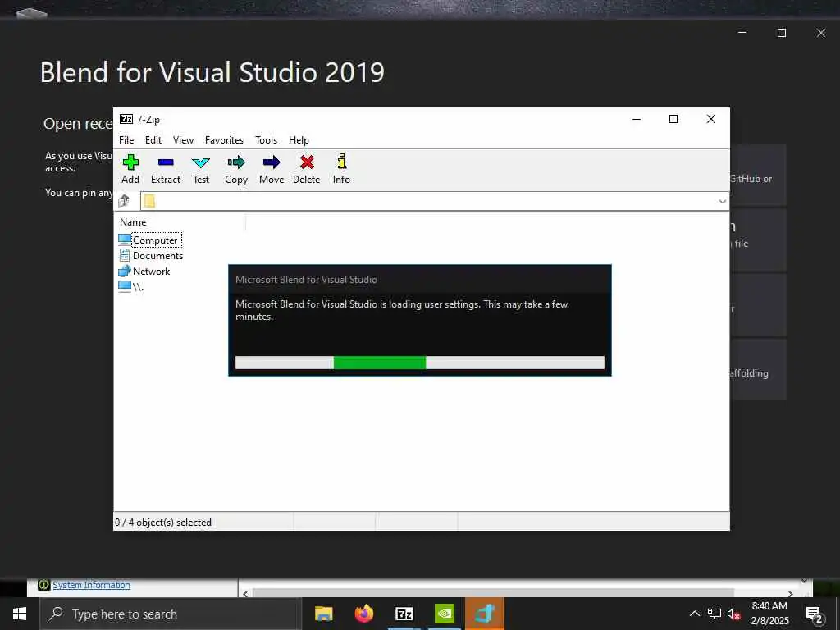The width and height of the screenshot is (840, 630).
Task: Expand the address bar dropdown arrow
Action: pyautogui.click(x=722, y=202)
